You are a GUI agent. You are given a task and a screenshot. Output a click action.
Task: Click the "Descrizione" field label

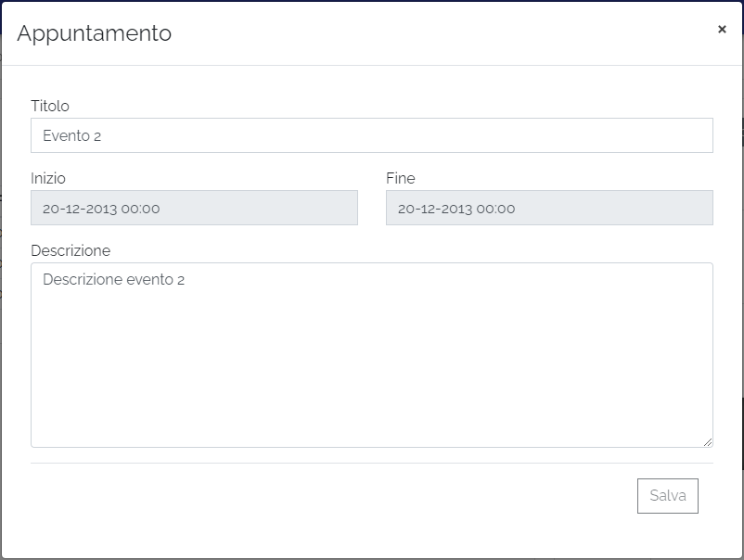(x=71, y=250)
